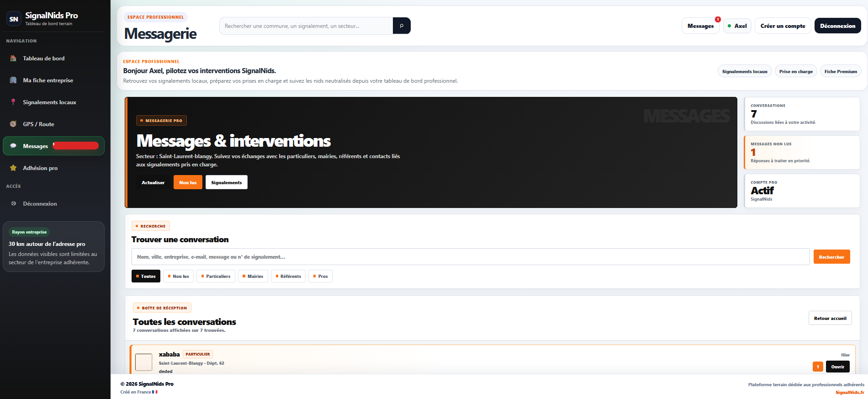Screen dimensions: 868x399
Task: Click the Rayon entreprise badge
Action: [29, 232]
